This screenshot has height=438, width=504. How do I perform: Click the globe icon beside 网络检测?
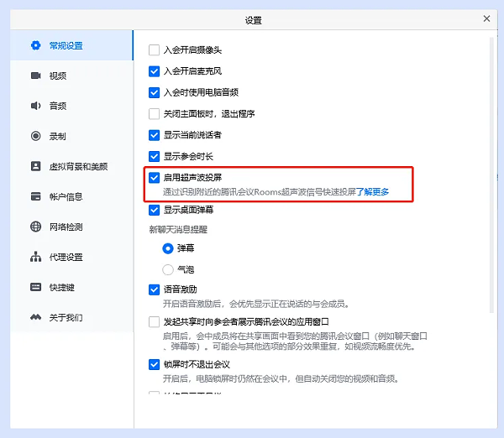click(x=35, y=227)
